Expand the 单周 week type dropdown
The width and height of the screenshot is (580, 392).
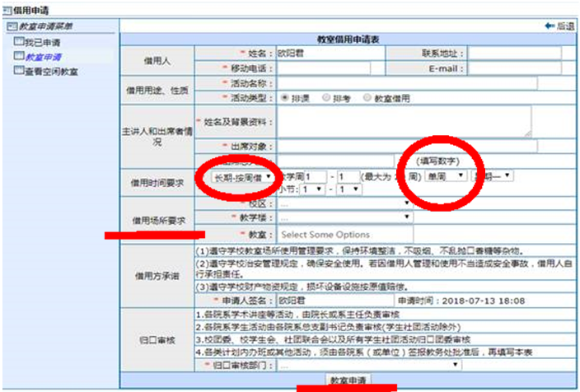pyautogui.click(x=447, y=176)
